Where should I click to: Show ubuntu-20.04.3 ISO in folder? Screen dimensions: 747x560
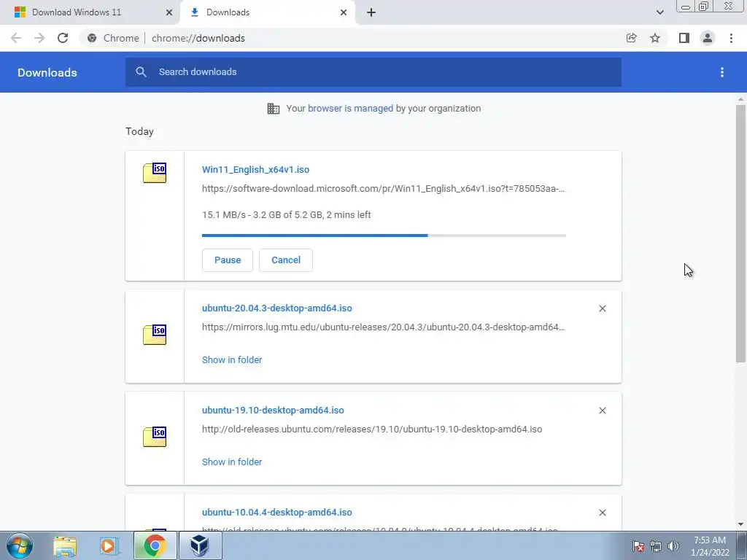pyautogui.click(x=232, y=360)
